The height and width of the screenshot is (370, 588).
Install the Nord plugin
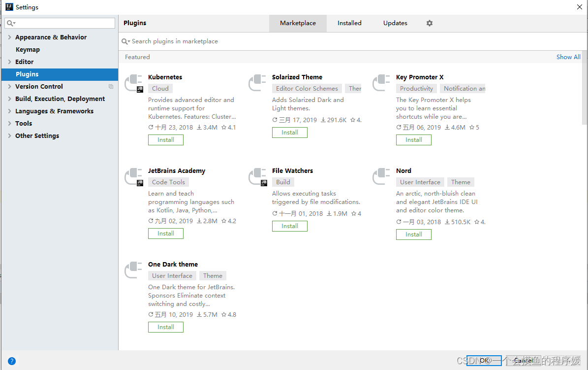click(x=414, y=235)
